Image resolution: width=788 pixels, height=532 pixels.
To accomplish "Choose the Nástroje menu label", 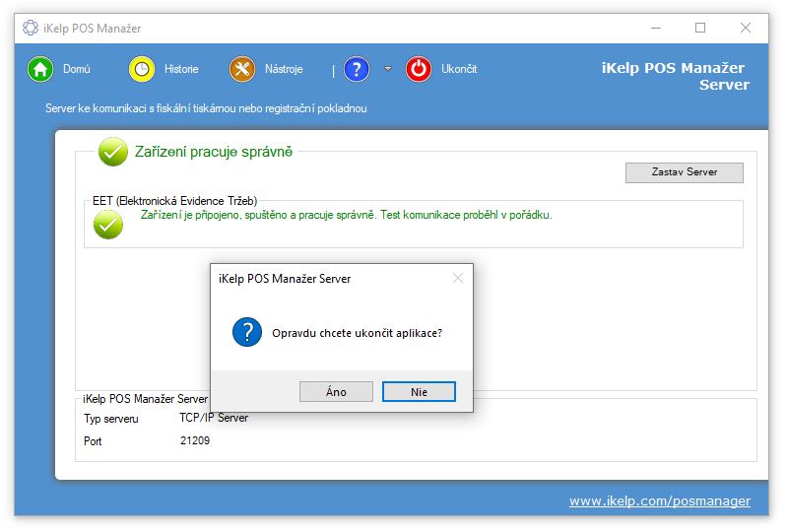I will pos(284,69).
